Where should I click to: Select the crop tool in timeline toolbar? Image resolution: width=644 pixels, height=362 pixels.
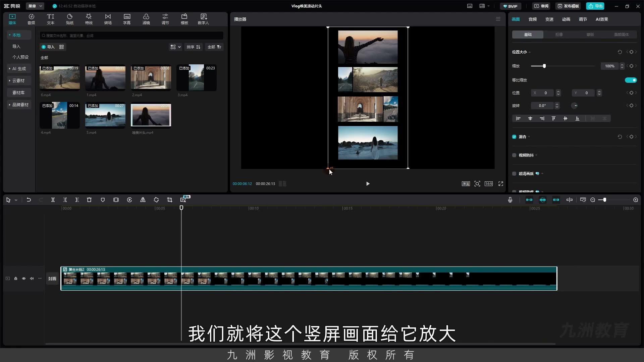[x=170, y=200]
